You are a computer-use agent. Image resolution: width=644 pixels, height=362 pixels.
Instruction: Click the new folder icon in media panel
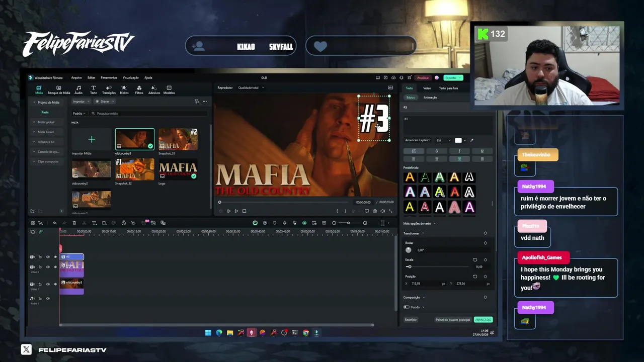pyautogui.click(x=33, y=211)
